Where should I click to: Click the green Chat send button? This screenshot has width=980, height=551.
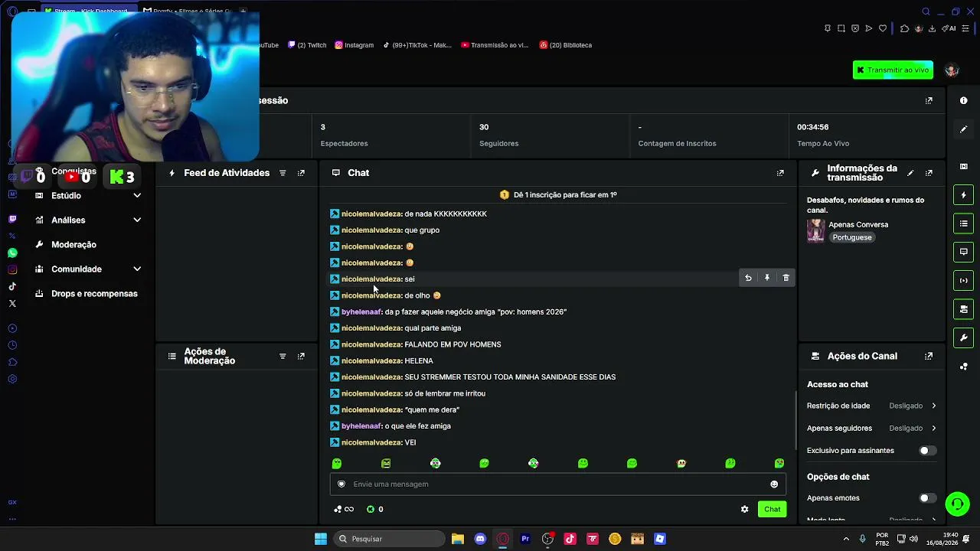point(772,509)
